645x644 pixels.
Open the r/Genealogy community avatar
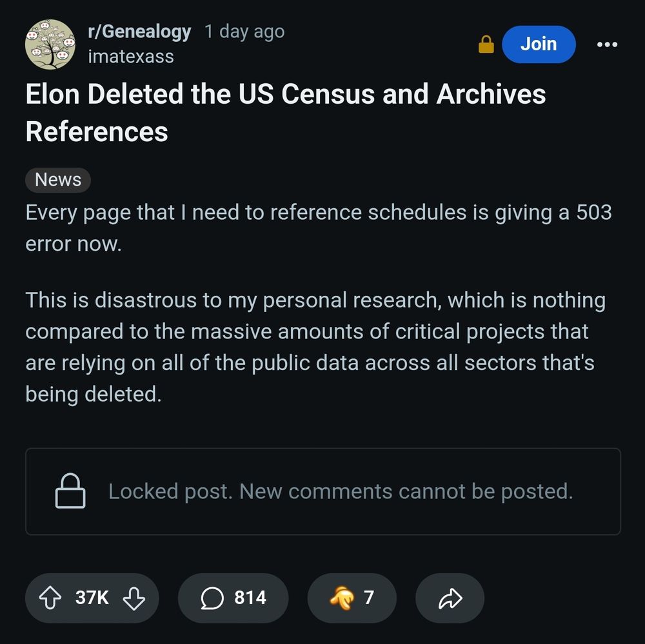click(x=50, y=44)
